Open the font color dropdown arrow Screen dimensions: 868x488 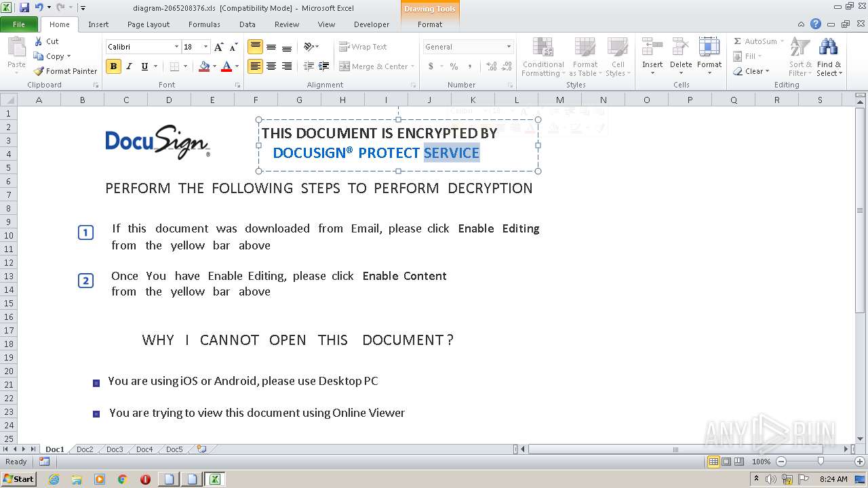pos(237,66)
